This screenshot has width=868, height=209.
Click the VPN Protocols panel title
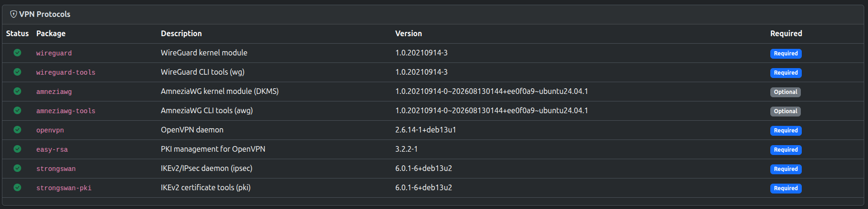pos(45,15)
